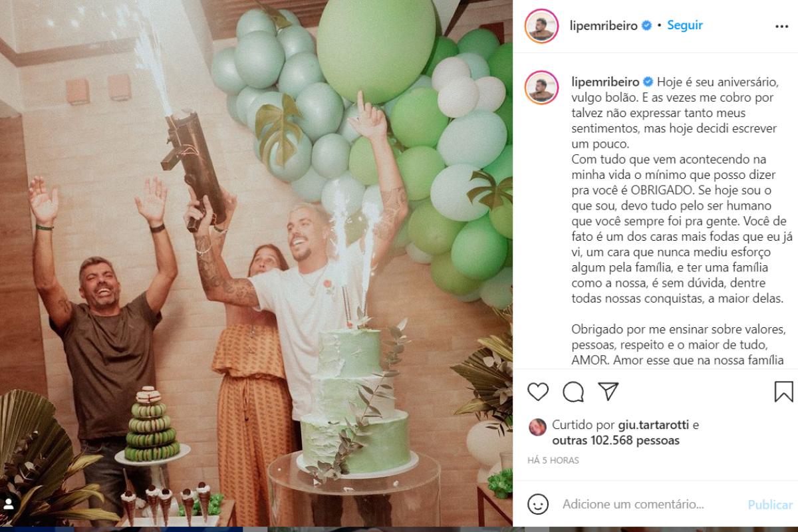The width and height of the screenshot is (798, 532).
Task: Click the profile avatar beside the caption
Action: pyautogui.click(x=541, y=88)
